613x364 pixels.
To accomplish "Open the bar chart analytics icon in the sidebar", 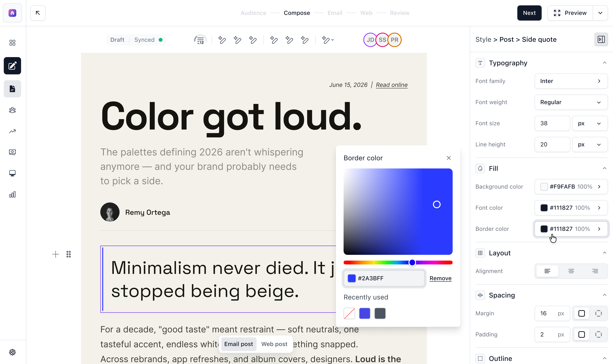I will click(x=12, y=194).
